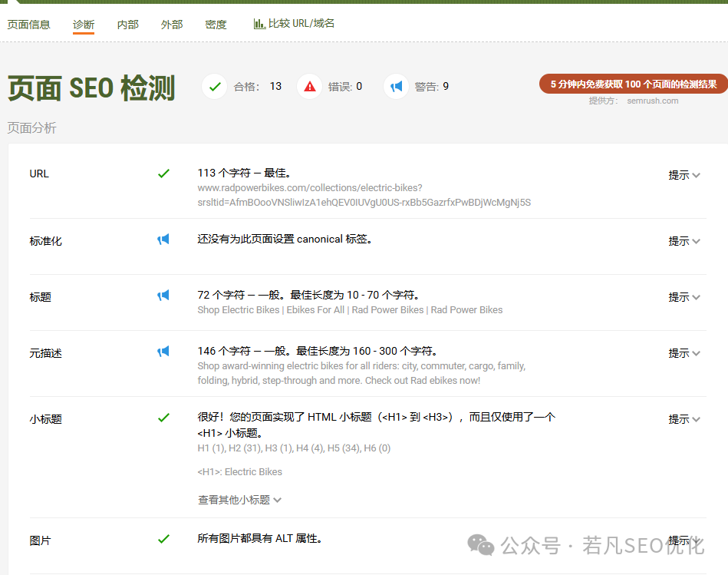Click the 页面 SEO 检测 heading
The width and height of the screenshot is (728, 575).
click(x=91, y=88)
